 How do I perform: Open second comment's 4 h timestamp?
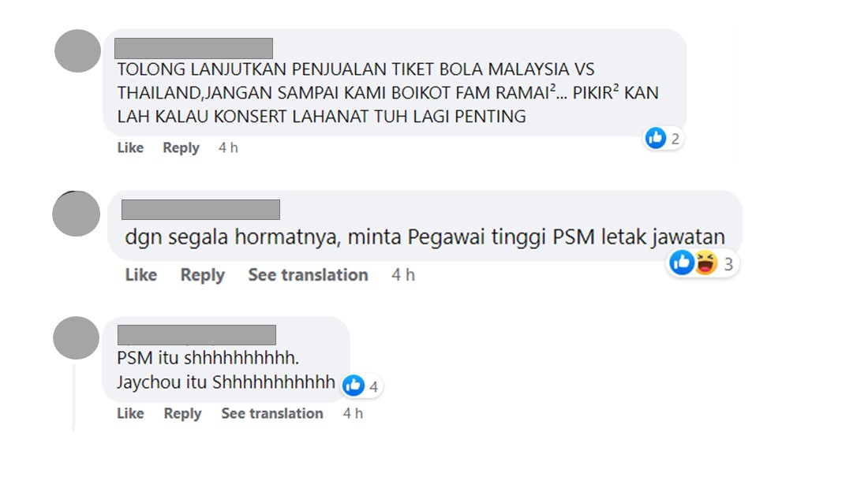click(403, 275)
